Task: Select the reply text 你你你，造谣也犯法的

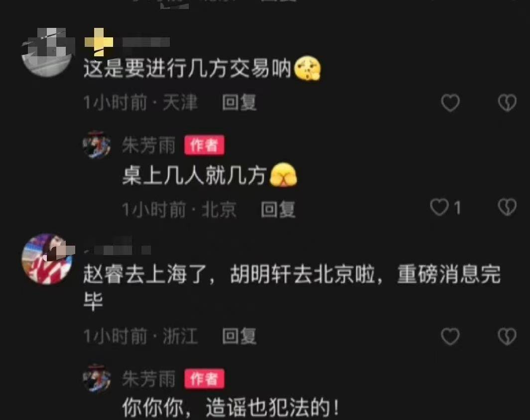Action: click(231, 407)
